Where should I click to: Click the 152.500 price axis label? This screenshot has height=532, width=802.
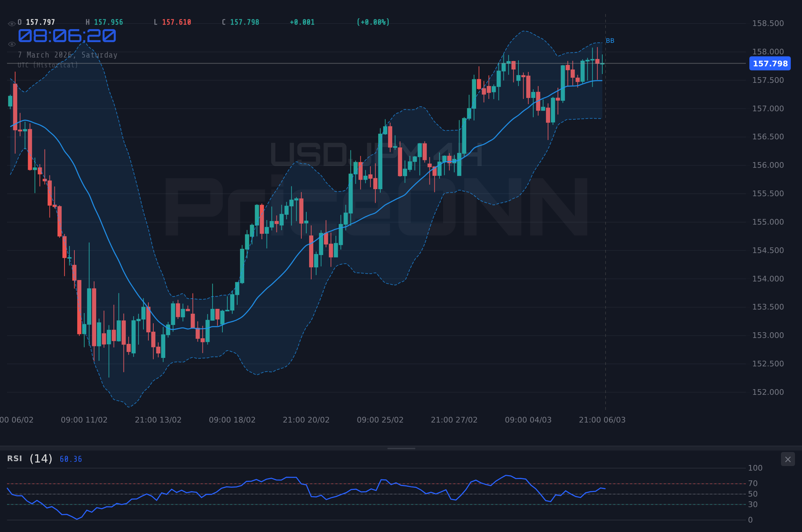click(x=768, y=364)
